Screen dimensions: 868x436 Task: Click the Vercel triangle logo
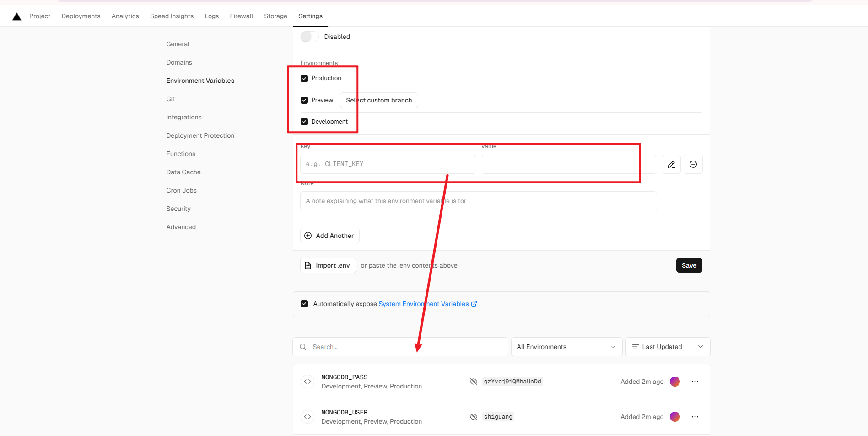coord(17,16)
